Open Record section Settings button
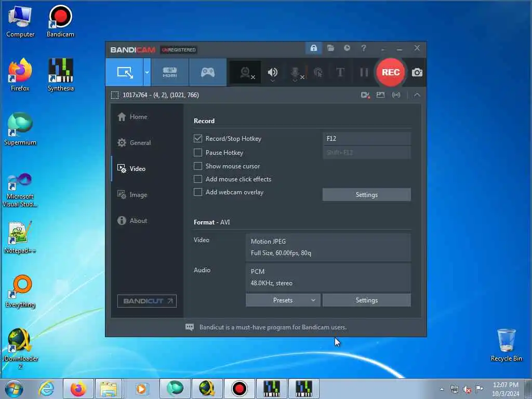 coord(366,195)
